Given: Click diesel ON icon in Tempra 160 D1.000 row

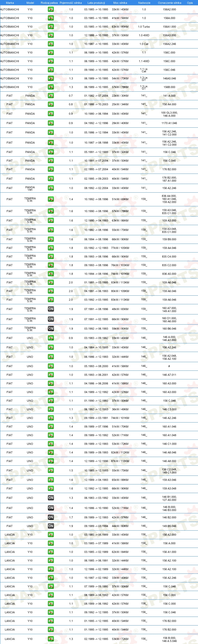Looking at the screenshot, I should (51, 319).
